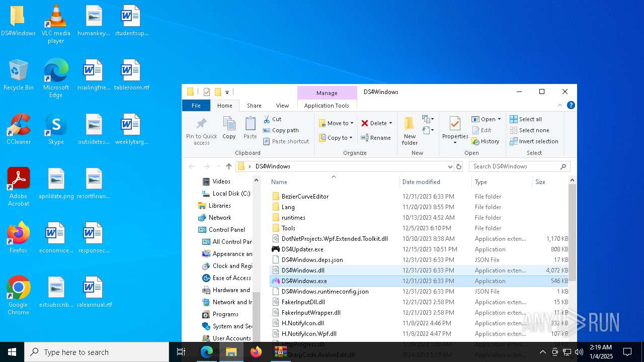Click the search magnifier icon in the Explorer window
The width and height of the screenshot is (644, 362).
coord(563,166)
